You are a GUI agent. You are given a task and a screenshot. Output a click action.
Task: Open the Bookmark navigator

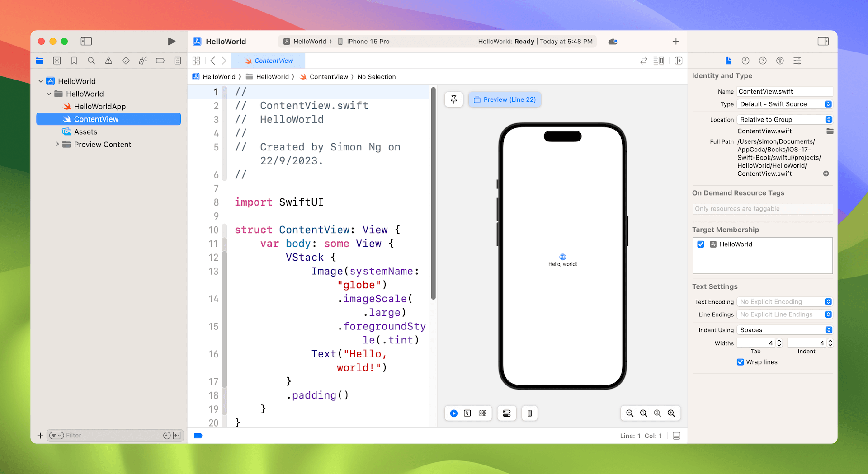[x=74, y=60]
